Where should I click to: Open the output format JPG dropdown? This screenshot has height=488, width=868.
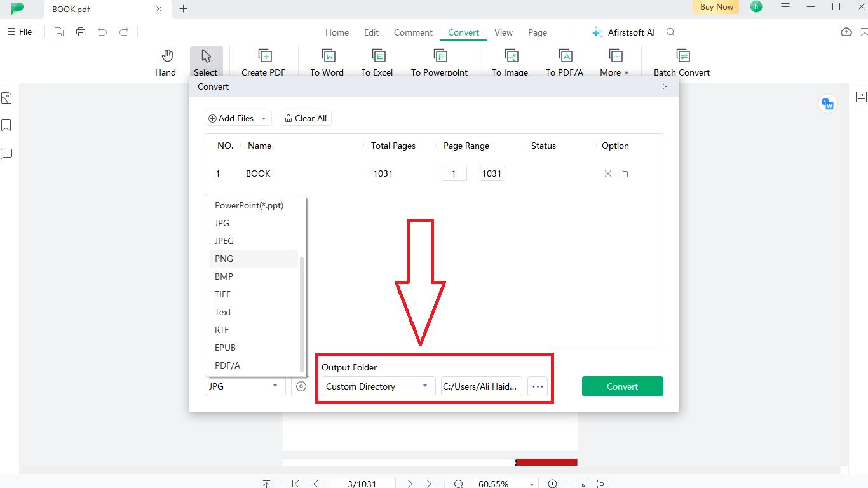245,386
